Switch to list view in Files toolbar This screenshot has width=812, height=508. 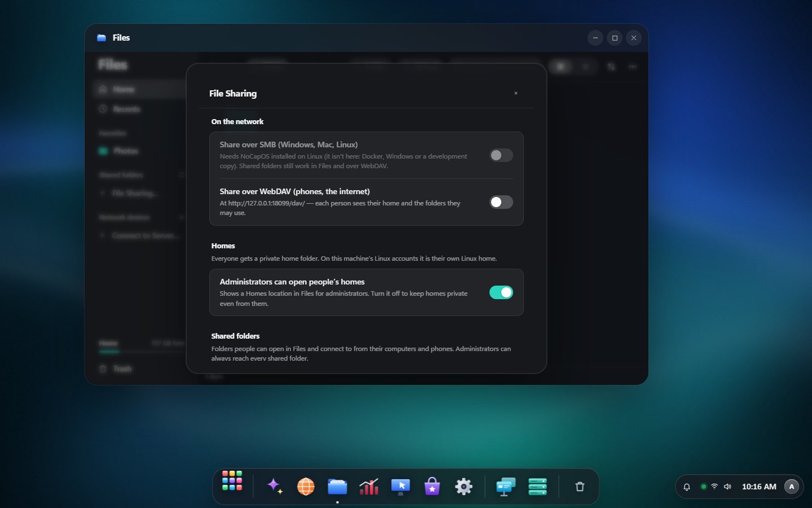click(x=586, y=67)
